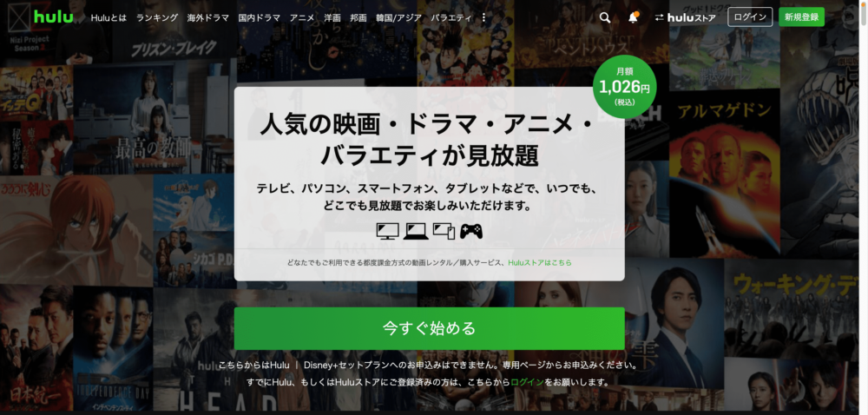Click the laptop device icon
The height and width of the screenshot is (415, 868).
point(416,231)
